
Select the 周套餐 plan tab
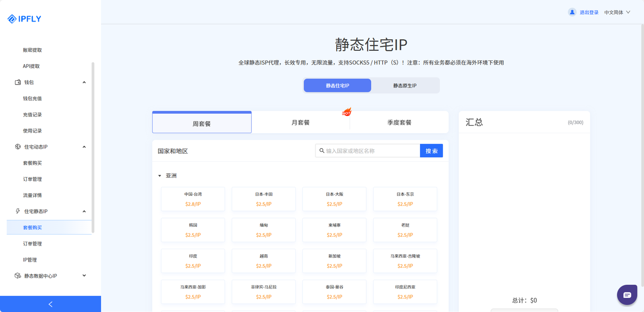click(202, 123)
